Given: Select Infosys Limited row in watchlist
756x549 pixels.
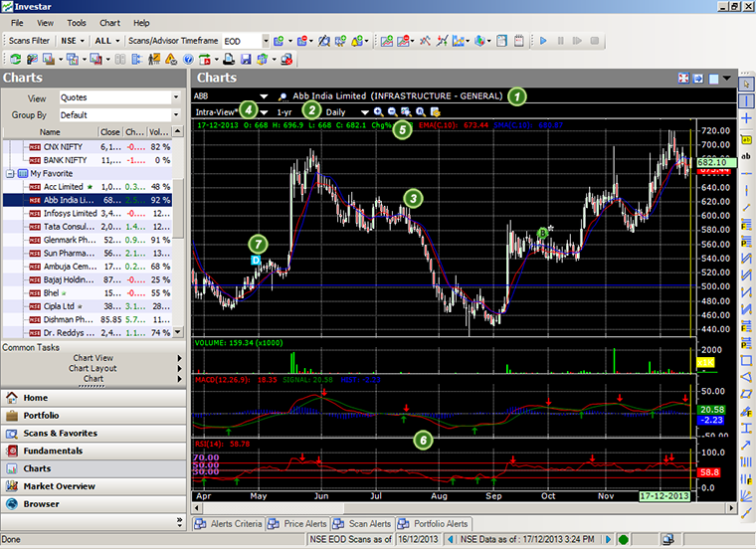Looking at the screenshot, I should [x=88, y=214].
